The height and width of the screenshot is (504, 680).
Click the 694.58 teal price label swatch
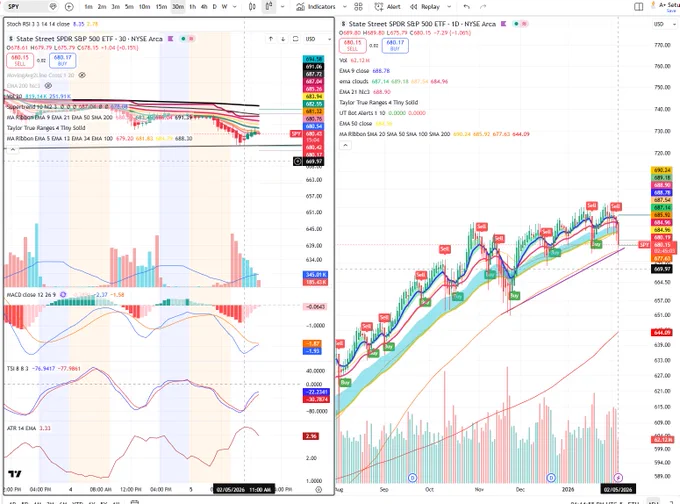pos(313,59)
